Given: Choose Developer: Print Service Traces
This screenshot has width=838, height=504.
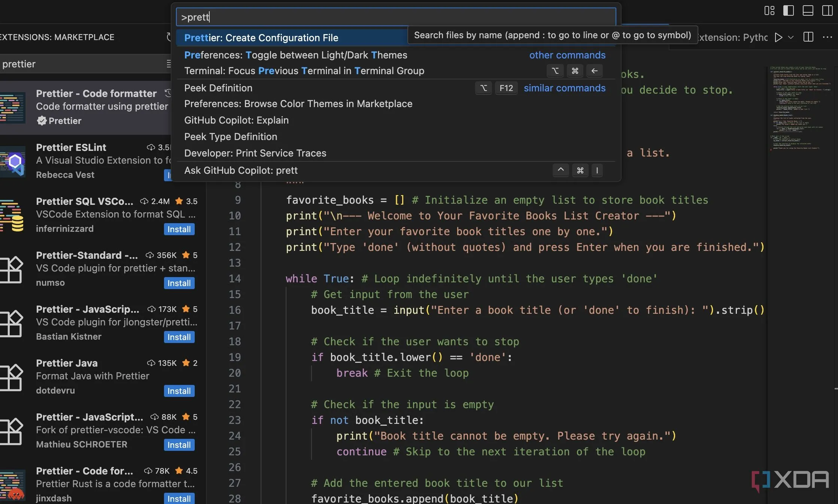Looking at the screenshot, I should tap(396, 153).
